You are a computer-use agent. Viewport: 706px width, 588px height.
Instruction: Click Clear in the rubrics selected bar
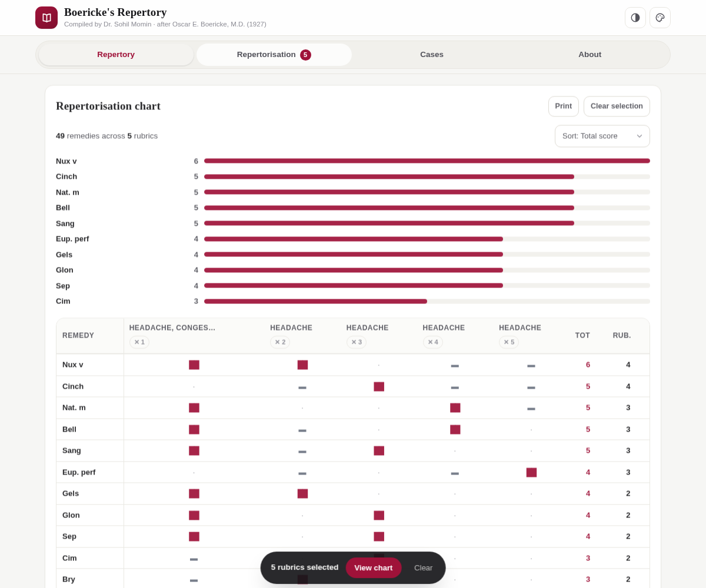coord(424,568)
